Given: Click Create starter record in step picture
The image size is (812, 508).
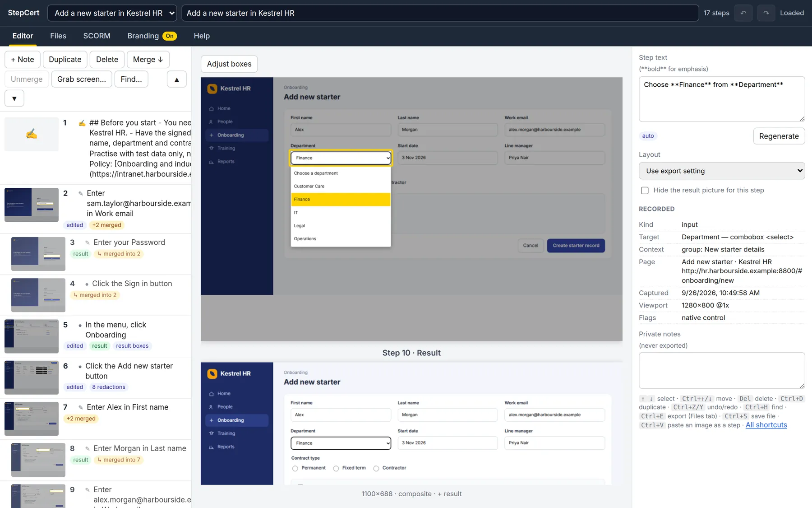Looking at the screenshot, I should (576, 246).
